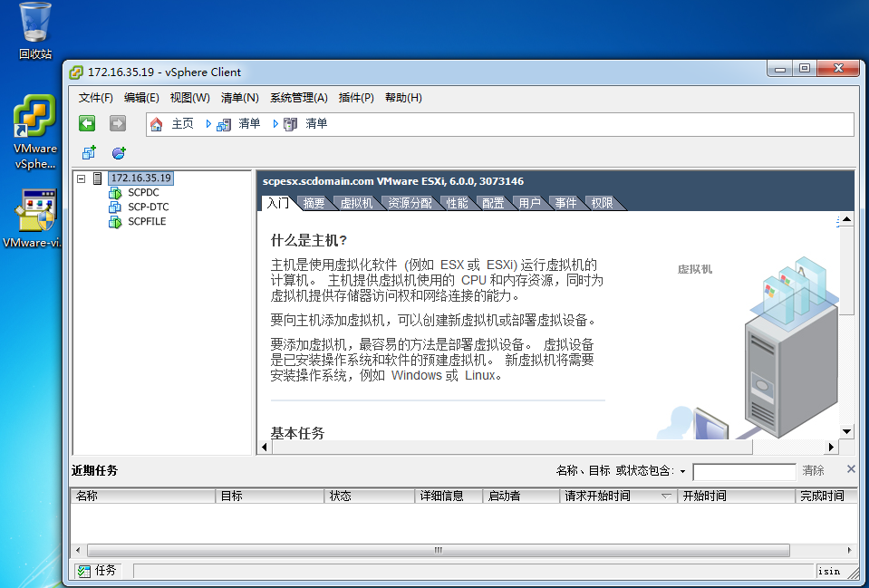Click the tasks checkmark icon in status bar
869x588 pixels.
(84, 570)
